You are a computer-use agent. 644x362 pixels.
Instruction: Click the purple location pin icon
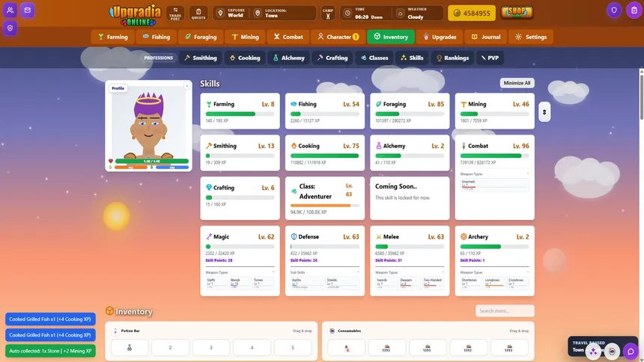point(10,28)
